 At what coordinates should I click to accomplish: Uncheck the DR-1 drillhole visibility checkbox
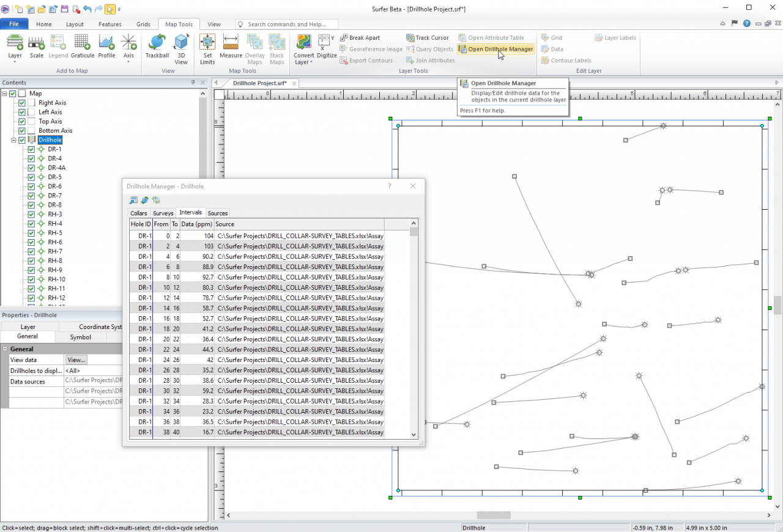(31, 149)
